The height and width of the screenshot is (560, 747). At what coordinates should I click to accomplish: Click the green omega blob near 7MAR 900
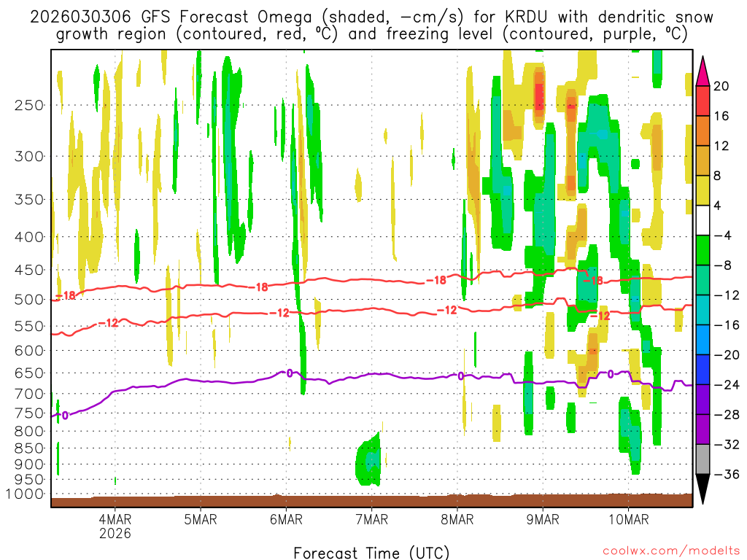click(369, 460)
